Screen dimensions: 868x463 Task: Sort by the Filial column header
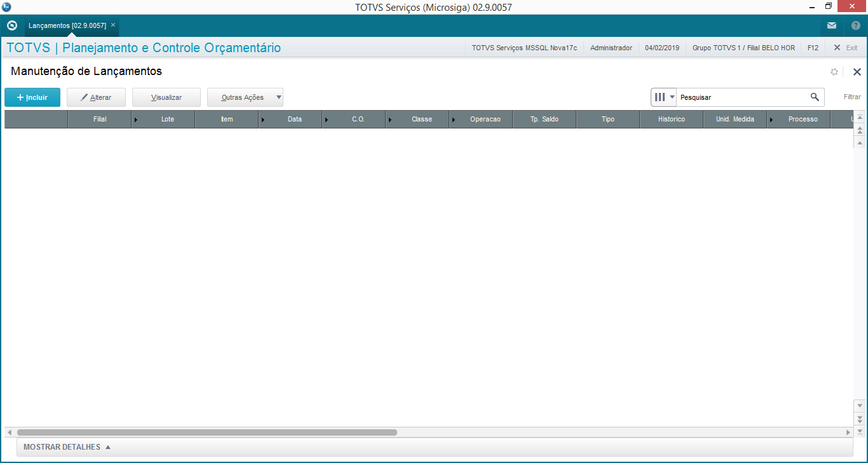point(100,119)
